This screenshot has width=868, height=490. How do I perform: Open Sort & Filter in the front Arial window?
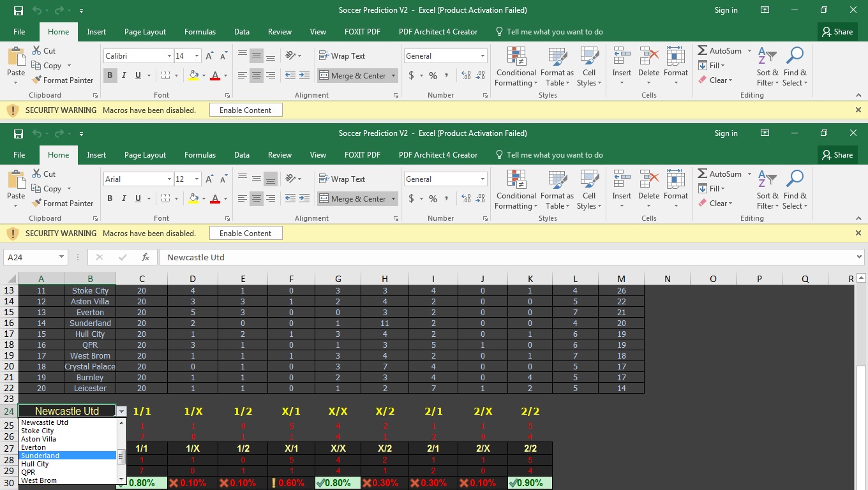click(x=768, y=189)
